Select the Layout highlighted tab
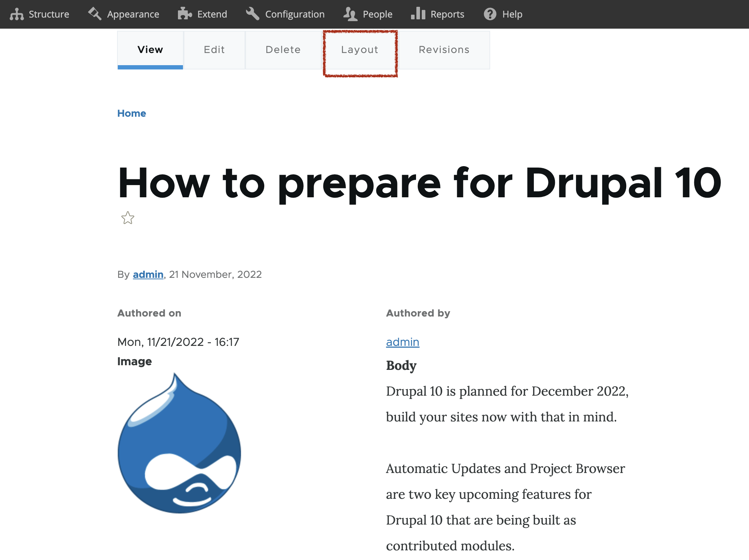 (359, 50)
